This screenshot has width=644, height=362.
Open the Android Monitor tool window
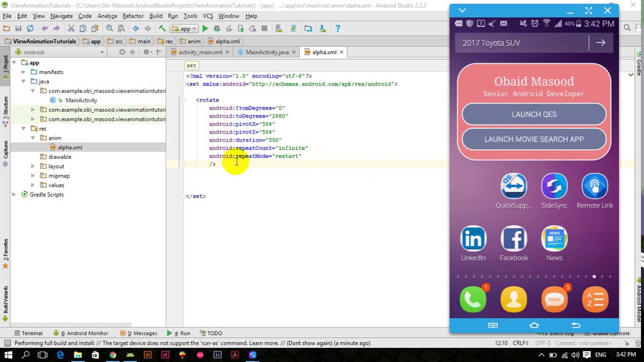point(80,333)
